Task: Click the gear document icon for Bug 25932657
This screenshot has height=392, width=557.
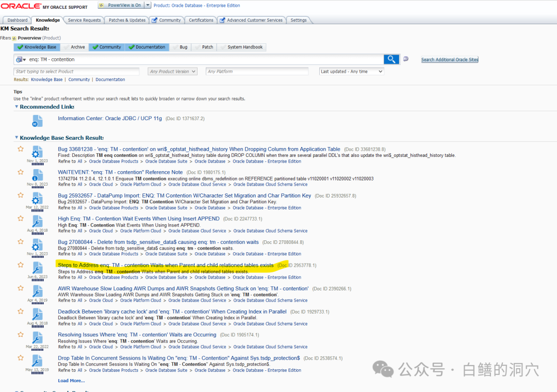Action: coord(37,198)
